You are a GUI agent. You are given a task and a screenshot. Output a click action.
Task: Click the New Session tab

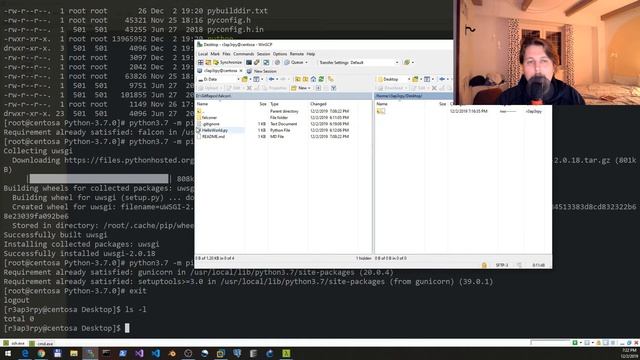(262, 71)
